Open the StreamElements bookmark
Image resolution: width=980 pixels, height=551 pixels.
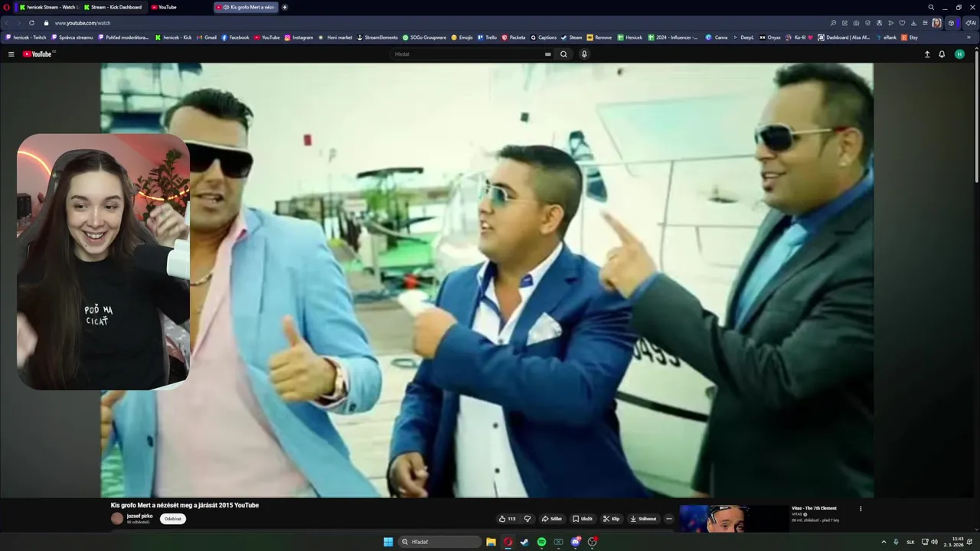[x=377, y=37]
